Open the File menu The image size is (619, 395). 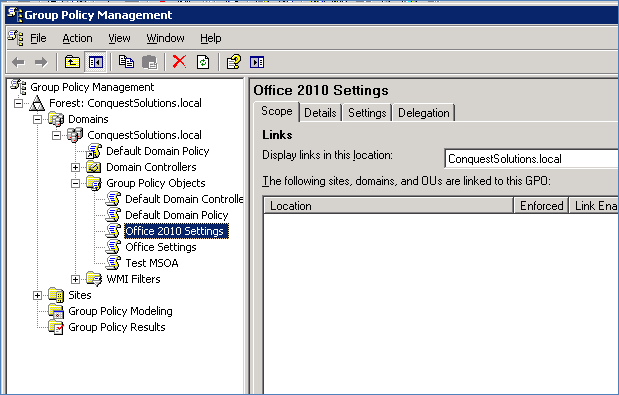[x=38, y=38]
